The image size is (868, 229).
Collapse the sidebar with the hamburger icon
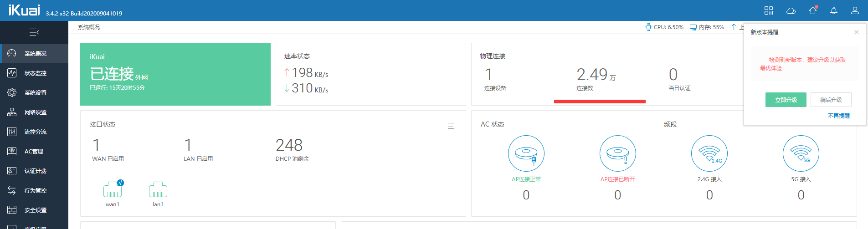point(34,32)
